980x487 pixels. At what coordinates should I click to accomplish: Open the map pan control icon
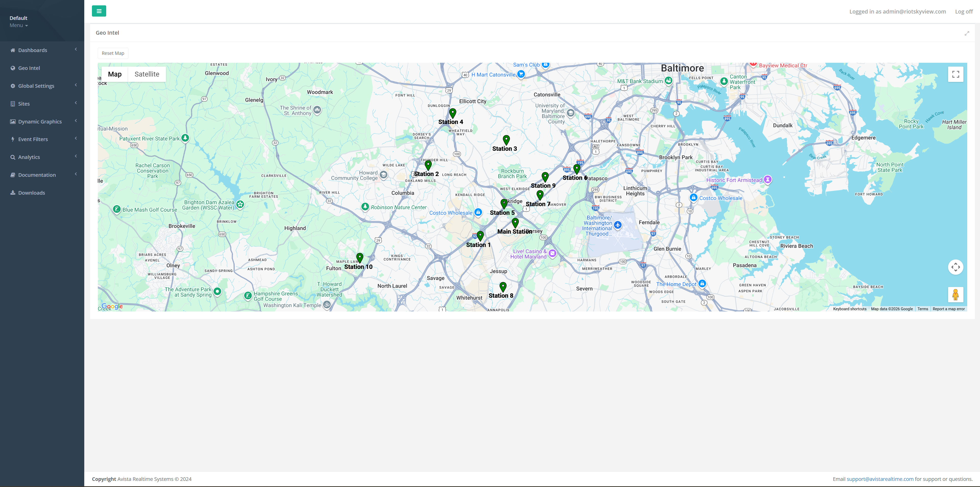[956, 267]
